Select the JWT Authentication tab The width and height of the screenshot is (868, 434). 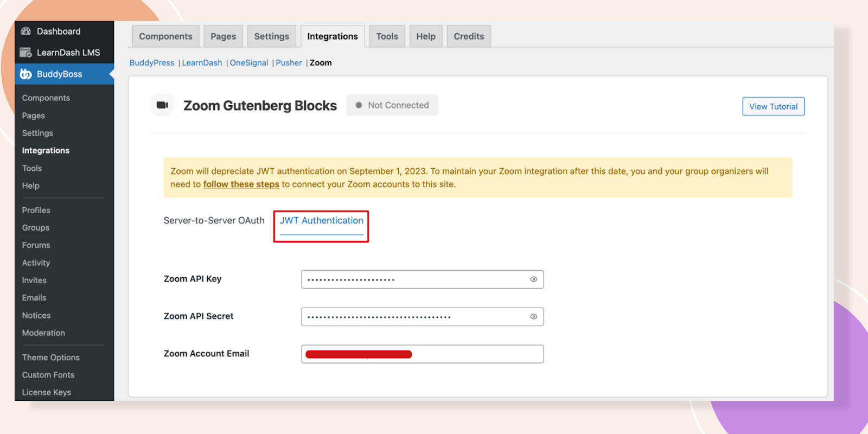pyautogui.click(x=321, y=221)
